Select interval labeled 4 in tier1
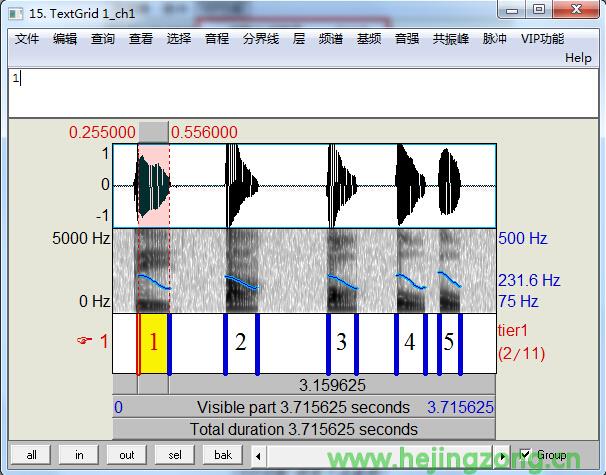Image resolution: width=606 pixels, height=475 pixels. click(x=410, y=343)
